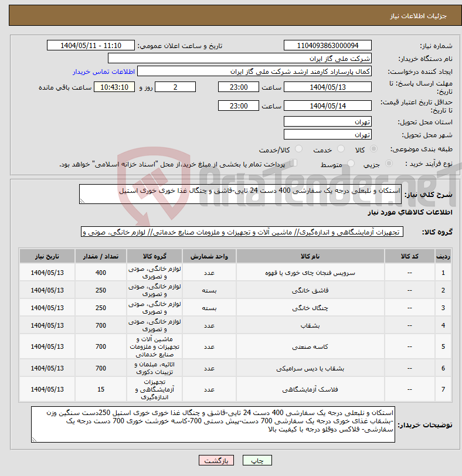This screenshot has width=462, height=476.
Task: Click the public announcement date field 1404/05/11
Action: 91,46
